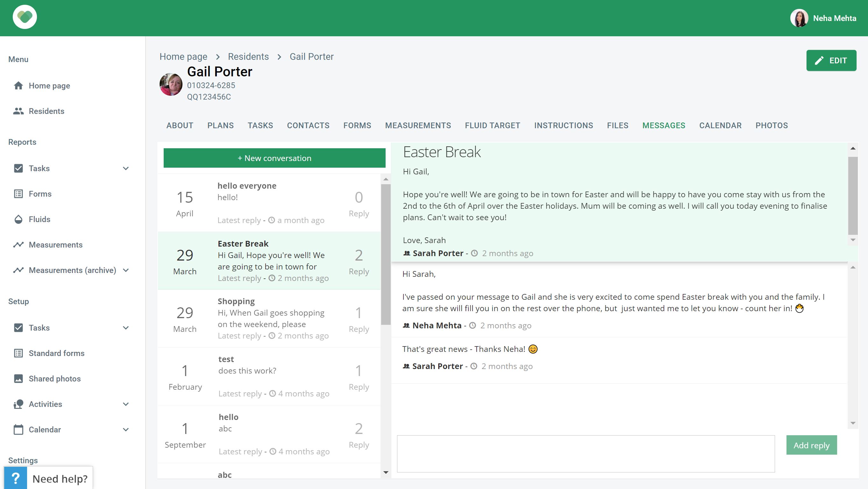Image resolution: width=868 pixels, height=489 pixels.
Task: Click the Standard forms list icon
Action: point(18,353)
